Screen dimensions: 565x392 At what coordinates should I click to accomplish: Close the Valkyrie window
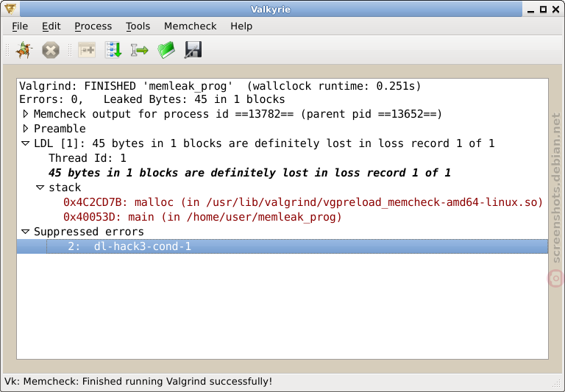(x=556, y=10)
